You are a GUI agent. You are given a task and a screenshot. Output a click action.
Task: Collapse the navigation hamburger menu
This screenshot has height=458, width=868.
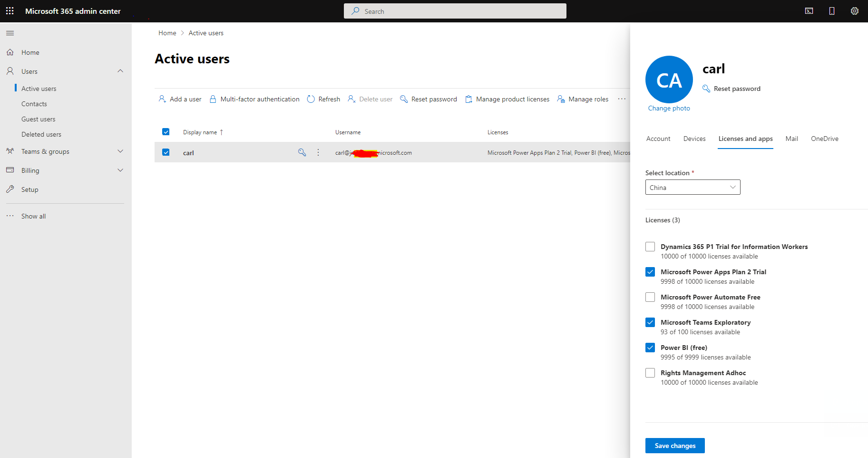[x=10, y=33]
